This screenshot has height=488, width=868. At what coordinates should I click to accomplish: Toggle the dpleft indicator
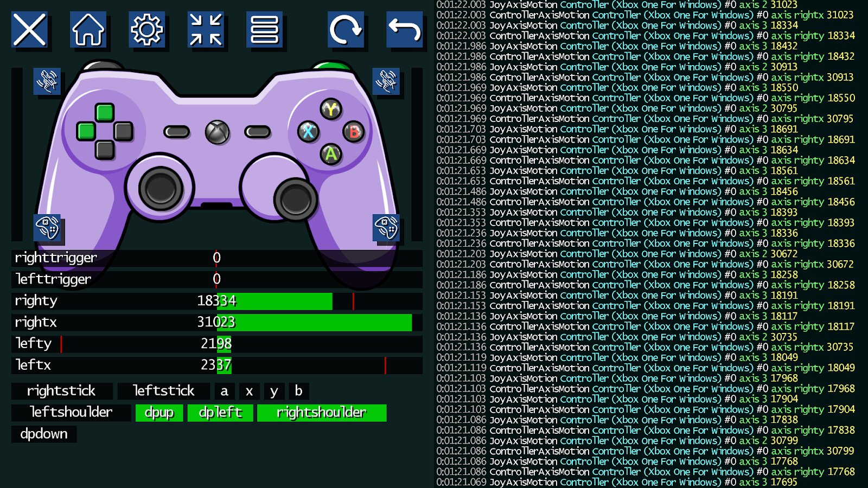(x=220, y=413)
